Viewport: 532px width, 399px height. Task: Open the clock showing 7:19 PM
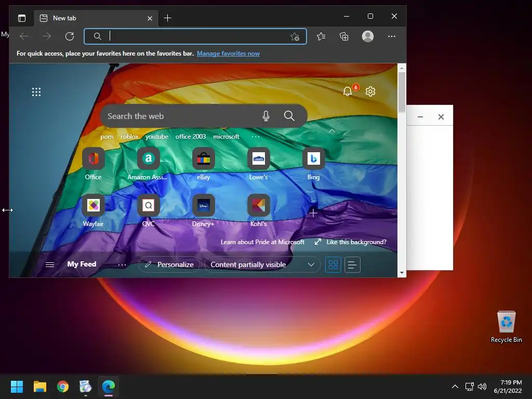[508, 387]
